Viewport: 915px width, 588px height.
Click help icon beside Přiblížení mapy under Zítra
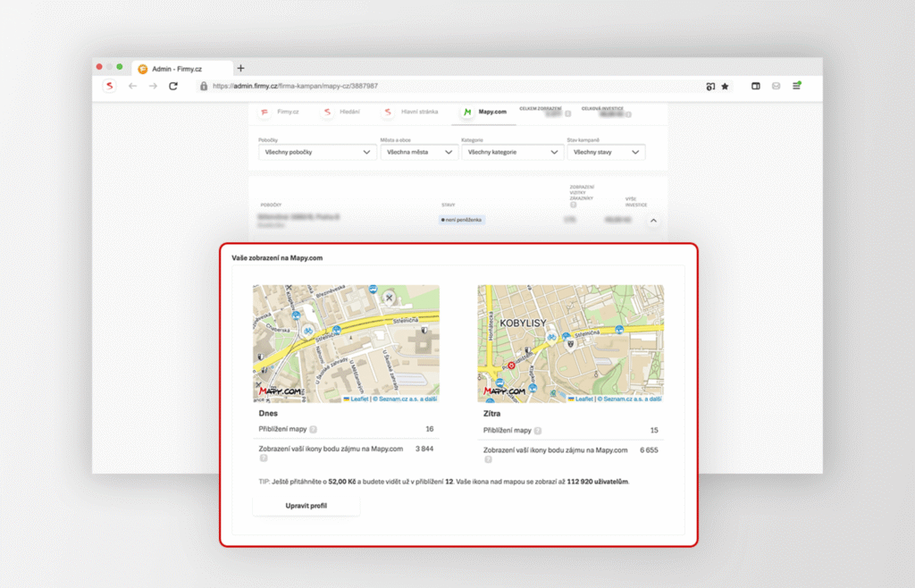click(x=538, y=431)
